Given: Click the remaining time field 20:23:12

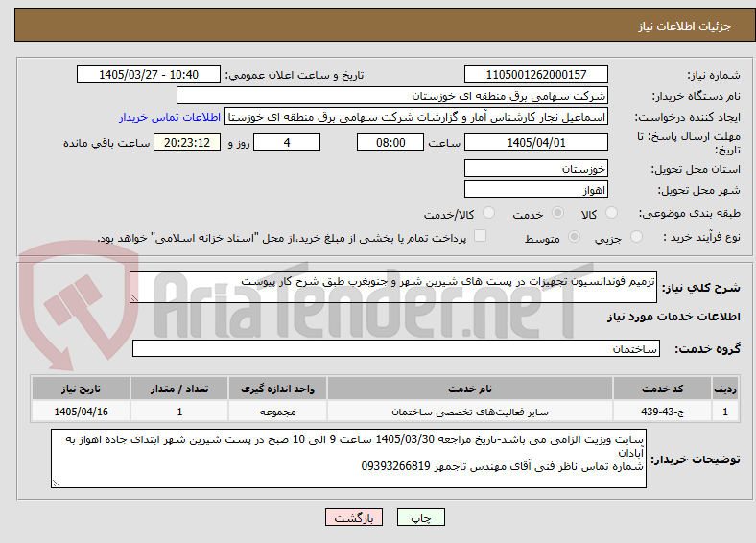Looking at the screenshot, I should tap(187, 142).
